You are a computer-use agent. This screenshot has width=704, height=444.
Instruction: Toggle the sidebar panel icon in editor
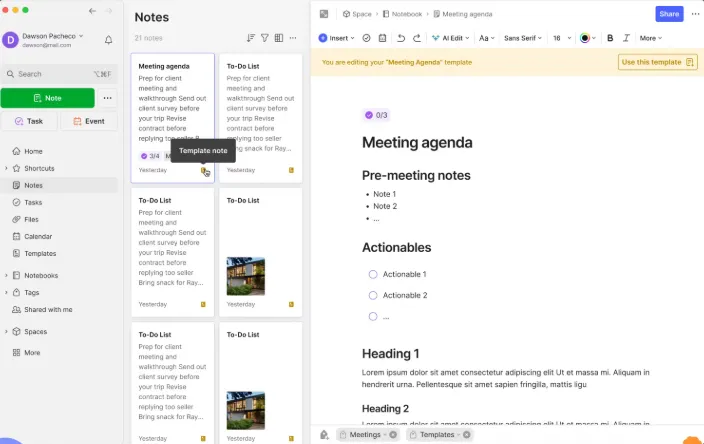coord(324,14)
